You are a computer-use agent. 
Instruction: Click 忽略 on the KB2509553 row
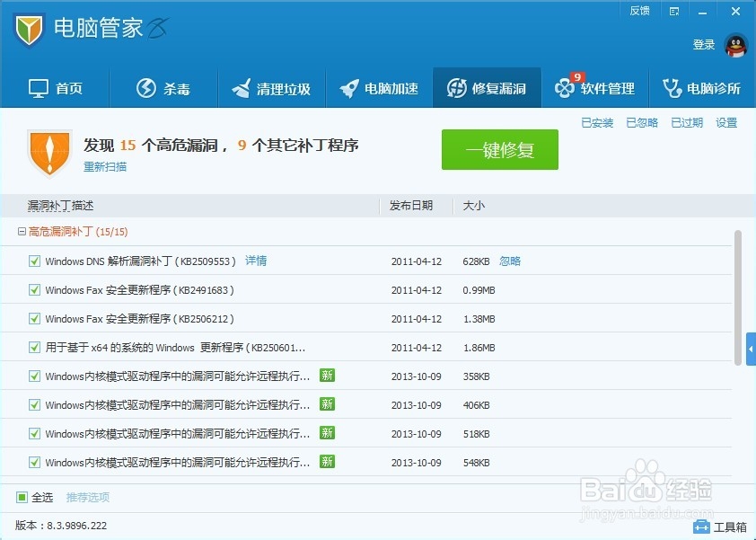[510, 261]
